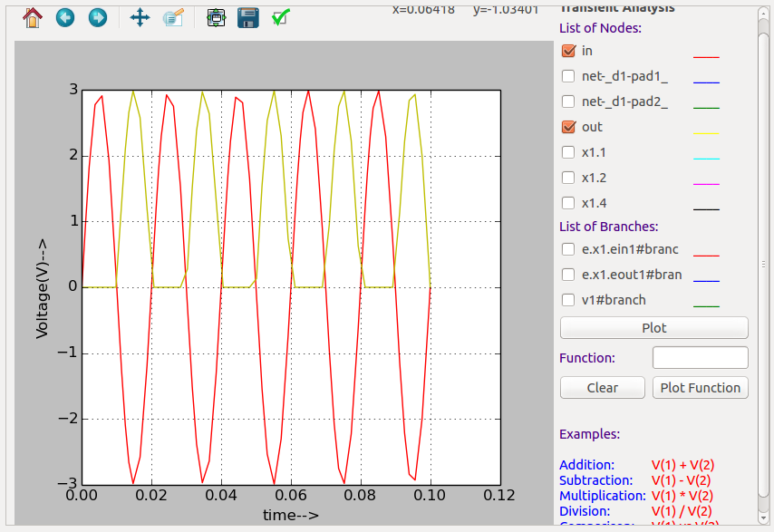Click the cyan color line beside x1.1

coord(706,159)
